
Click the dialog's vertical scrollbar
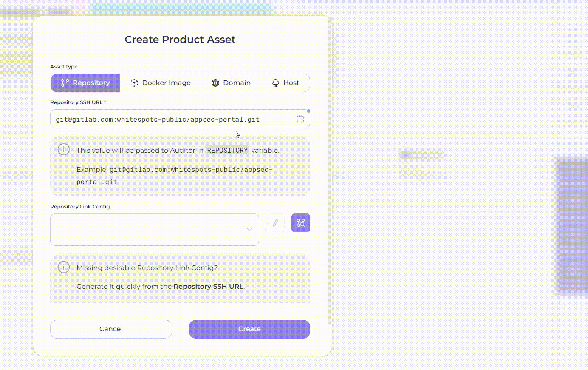[330, 170]
